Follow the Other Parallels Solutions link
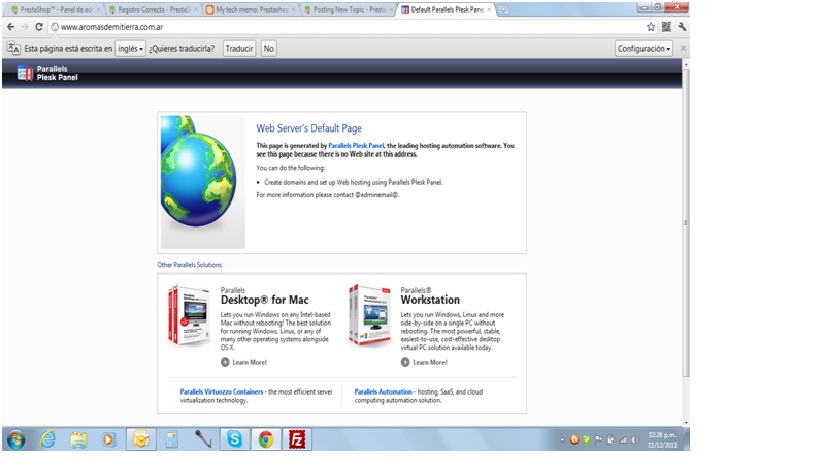 pyautogui.click(x=190, y=265)
